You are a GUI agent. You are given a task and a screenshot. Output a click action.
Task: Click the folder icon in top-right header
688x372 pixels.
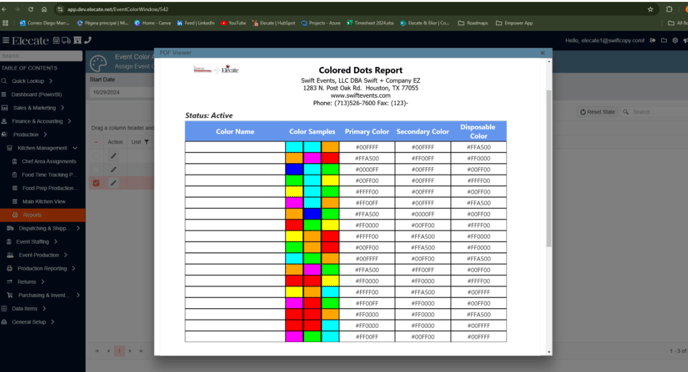(664, 40)
